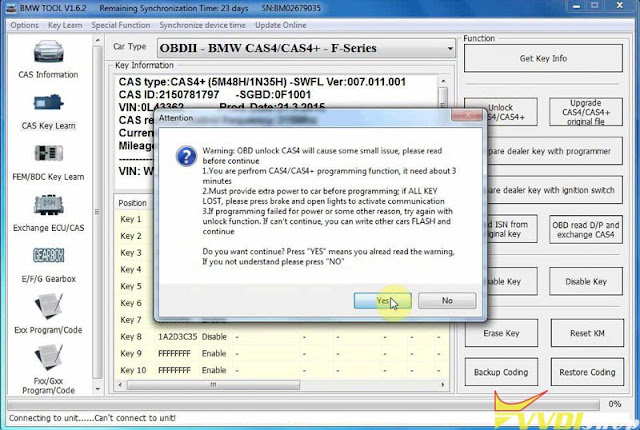Click the sidebar scroll up arrow
Screen dimensions: 640x430
[x=98, y=40]
